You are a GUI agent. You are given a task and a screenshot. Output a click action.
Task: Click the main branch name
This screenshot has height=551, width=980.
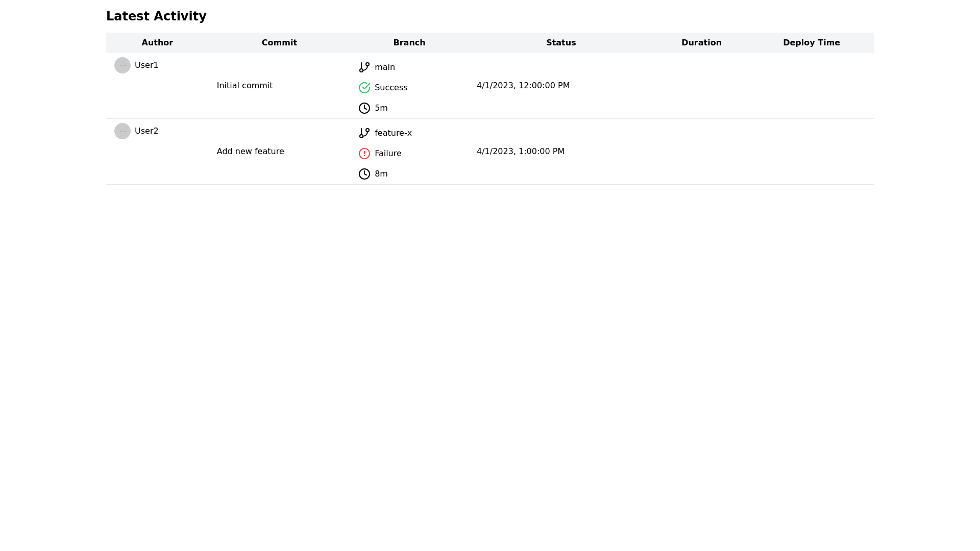[384, 67]
